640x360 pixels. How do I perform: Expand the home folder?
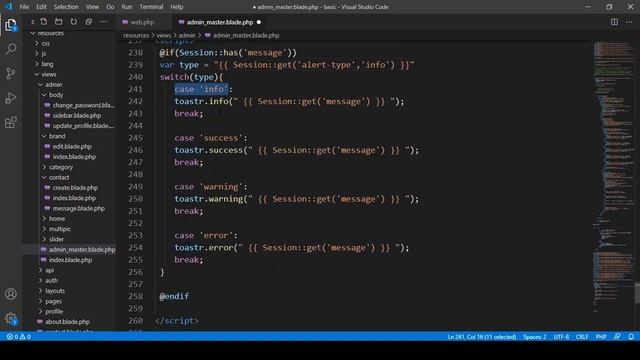click(x=57, y=218)
